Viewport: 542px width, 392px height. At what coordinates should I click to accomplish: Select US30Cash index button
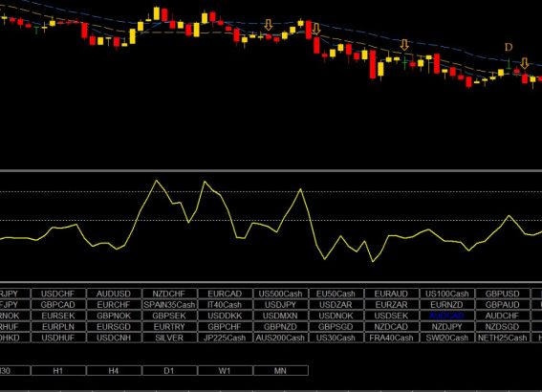tap(336, 338)
